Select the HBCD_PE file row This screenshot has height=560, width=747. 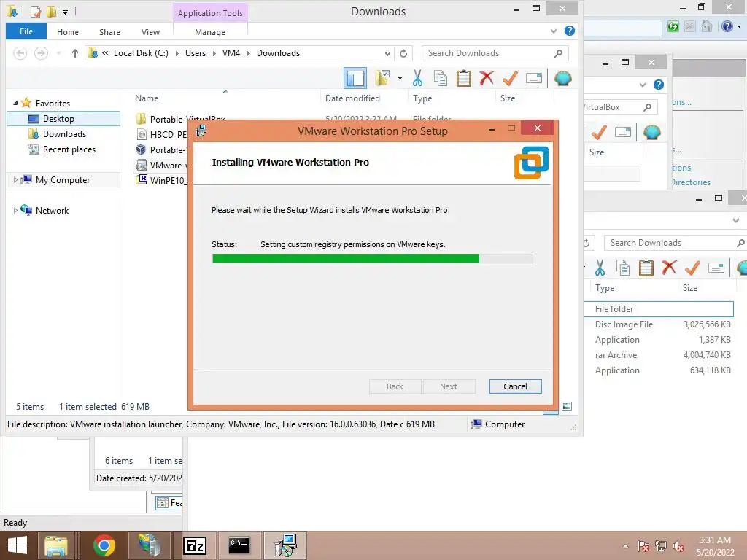coord(161,134)
